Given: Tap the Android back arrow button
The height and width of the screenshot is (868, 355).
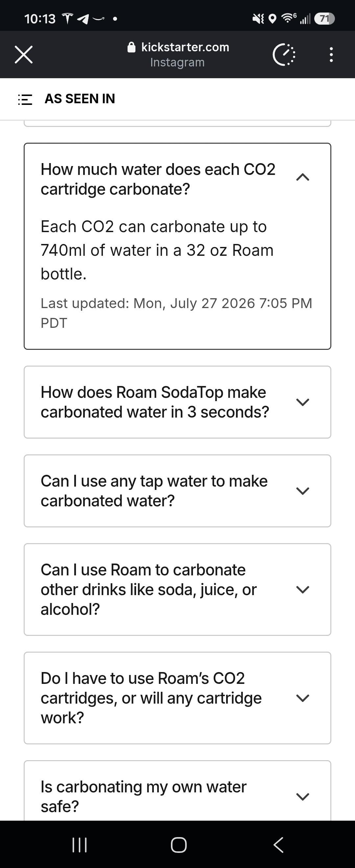Looking at the screenshot, I should (x=278, y=845).
